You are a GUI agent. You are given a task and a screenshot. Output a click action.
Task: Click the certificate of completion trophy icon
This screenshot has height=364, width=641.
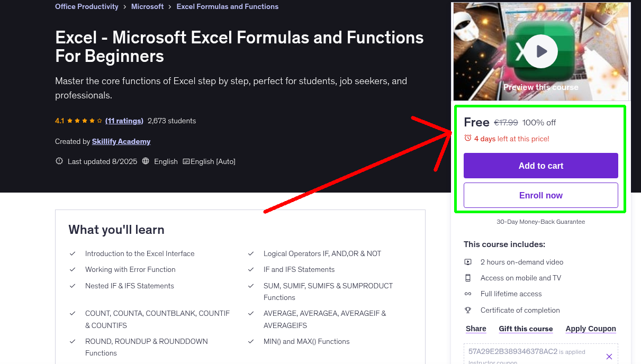tap(468, 310)
